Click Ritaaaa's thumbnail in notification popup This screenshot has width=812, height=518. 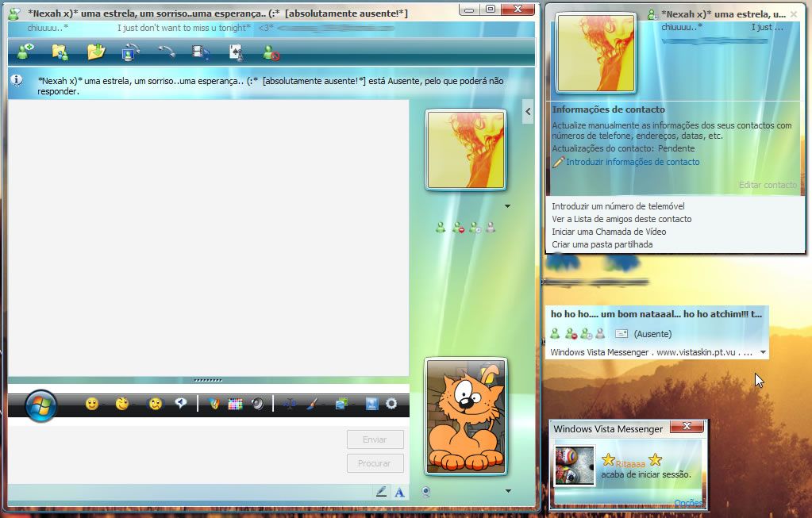click(575, 466)
